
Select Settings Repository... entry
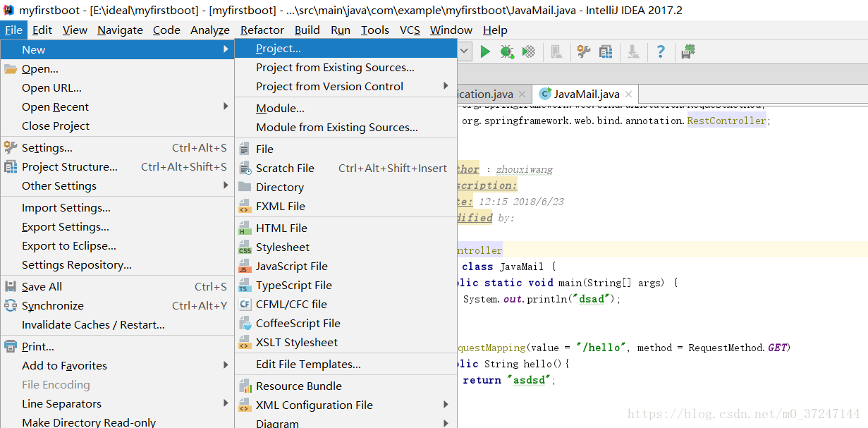(117, 265)
